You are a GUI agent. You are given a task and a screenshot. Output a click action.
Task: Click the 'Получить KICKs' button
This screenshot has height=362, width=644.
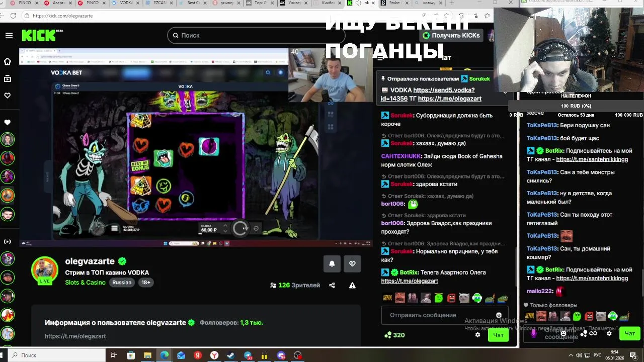click(451, 35)
